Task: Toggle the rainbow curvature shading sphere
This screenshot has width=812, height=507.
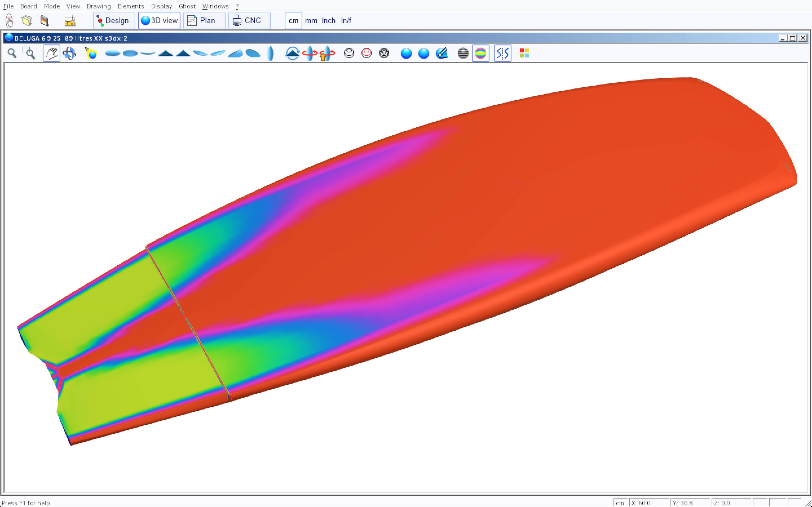Action: pos(480,53)
